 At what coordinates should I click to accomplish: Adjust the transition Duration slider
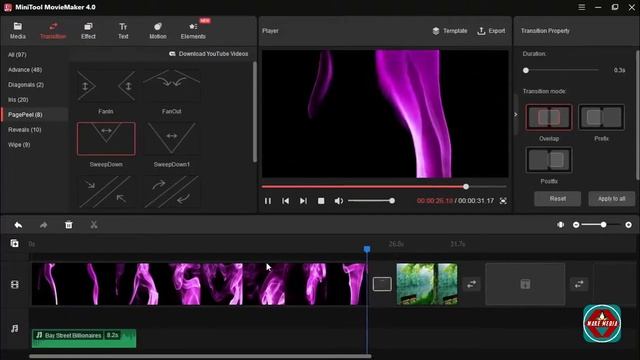tap(561, 70)
